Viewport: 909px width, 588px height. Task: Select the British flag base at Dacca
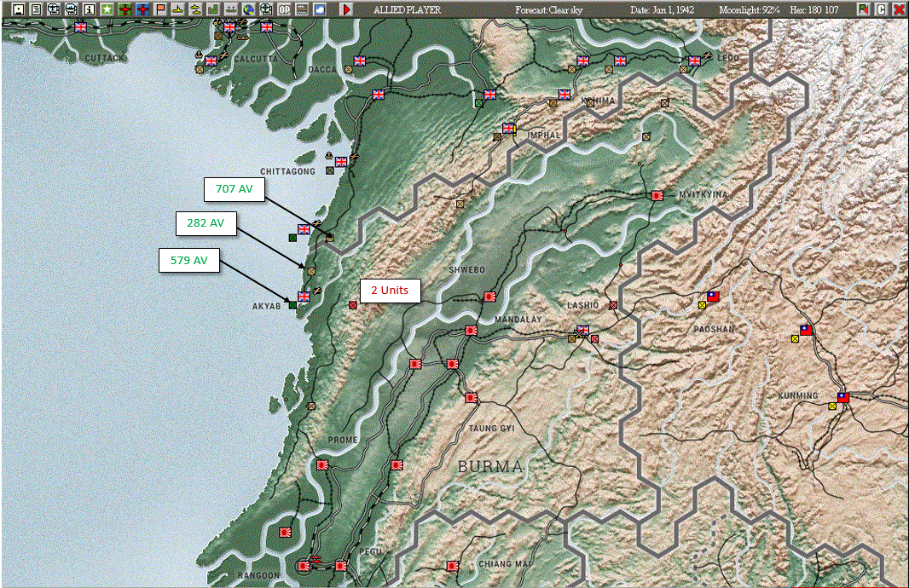pos(360,61)
